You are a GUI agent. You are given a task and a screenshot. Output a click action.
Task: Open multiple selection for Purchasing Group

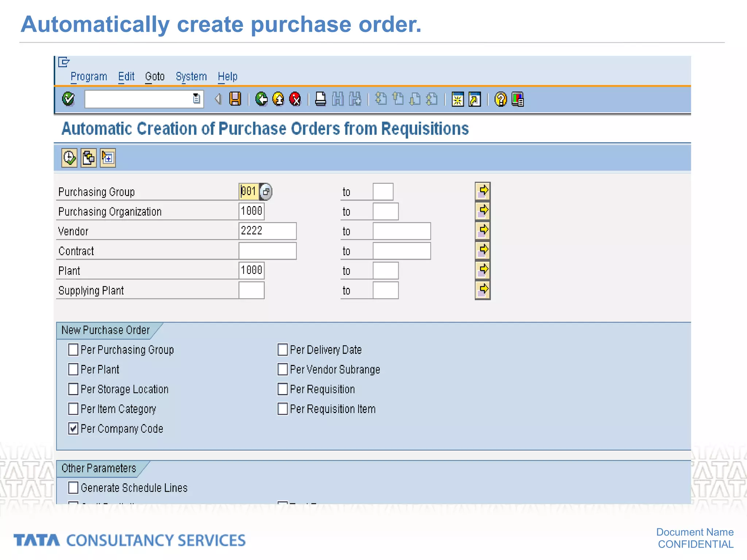pos(483,191)
